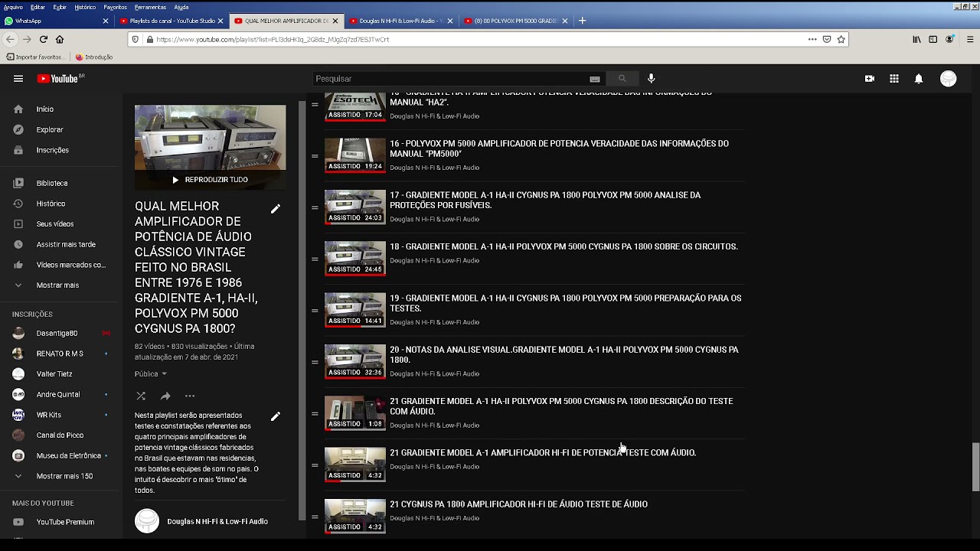The height and width of the screenshot is (551, 980).
Task: Bookmark this page with the star icon
Action: point(841,39)
